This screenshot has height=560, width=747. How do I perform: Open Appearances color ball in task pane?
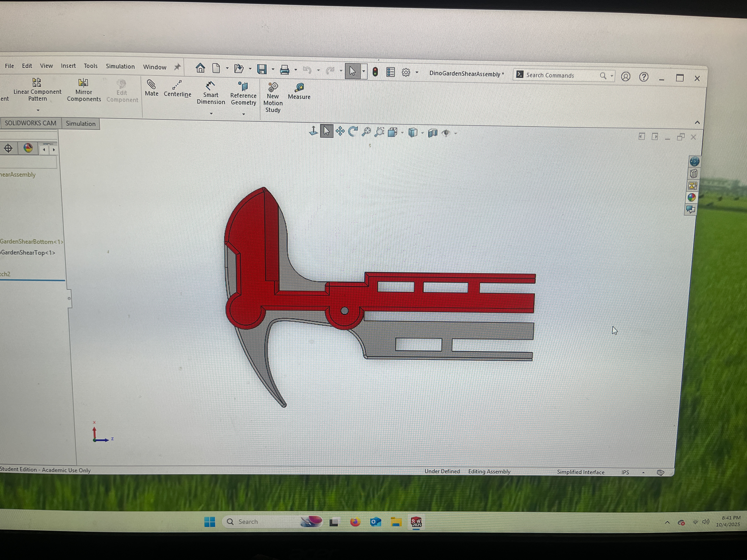pos(691,198)
